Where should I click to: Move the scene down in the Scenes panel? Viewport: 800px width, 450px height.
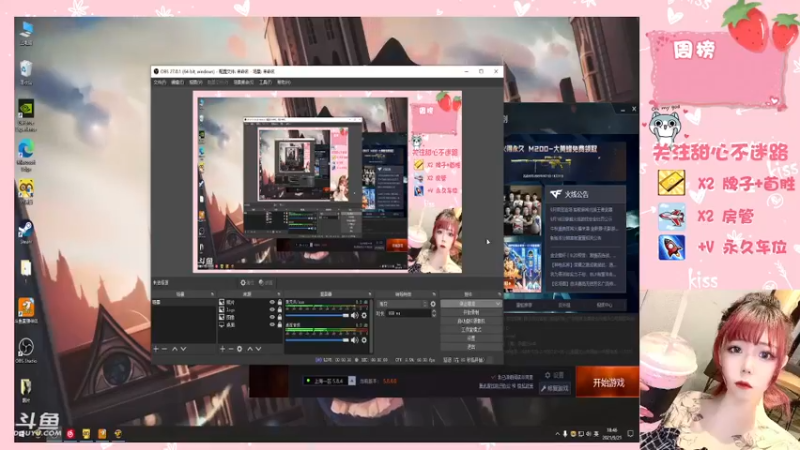[x=183, y=349]
